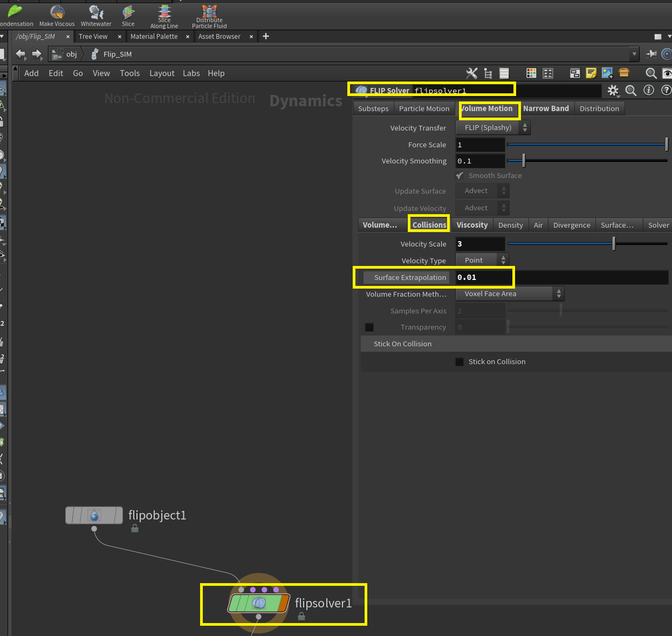Add a yellow sticky note
This screenshot has width=672, height=636.
coord(591,73)
